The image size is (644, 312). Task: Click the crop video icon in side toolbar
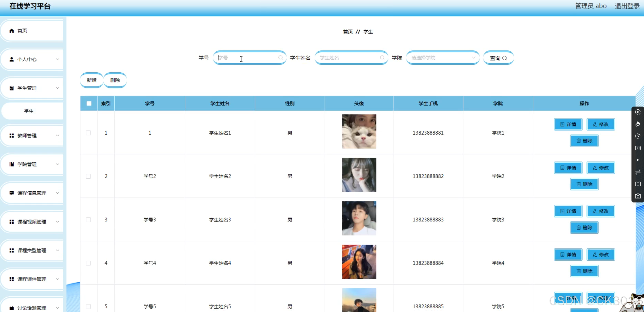638,160
